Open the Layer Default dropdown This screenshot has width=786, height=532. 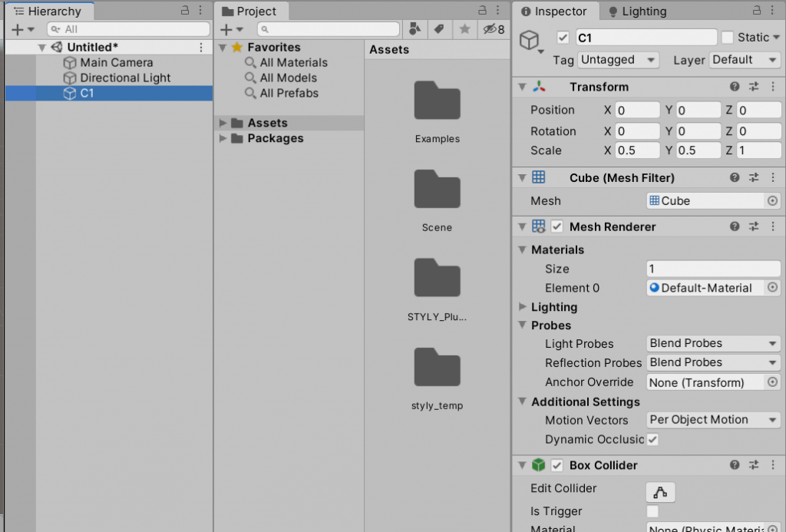(x=745, y=60)
